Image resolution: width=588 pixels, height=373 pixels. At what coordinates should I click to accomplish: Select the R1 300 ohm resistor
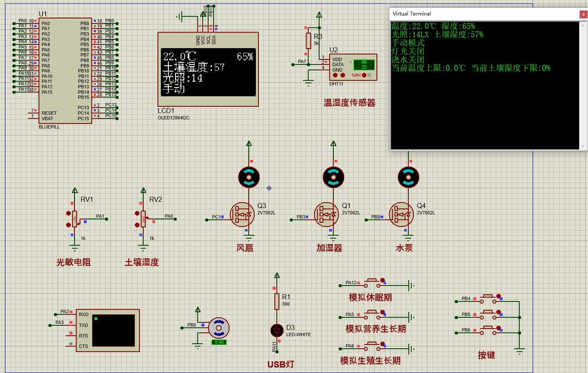[277, 301]
